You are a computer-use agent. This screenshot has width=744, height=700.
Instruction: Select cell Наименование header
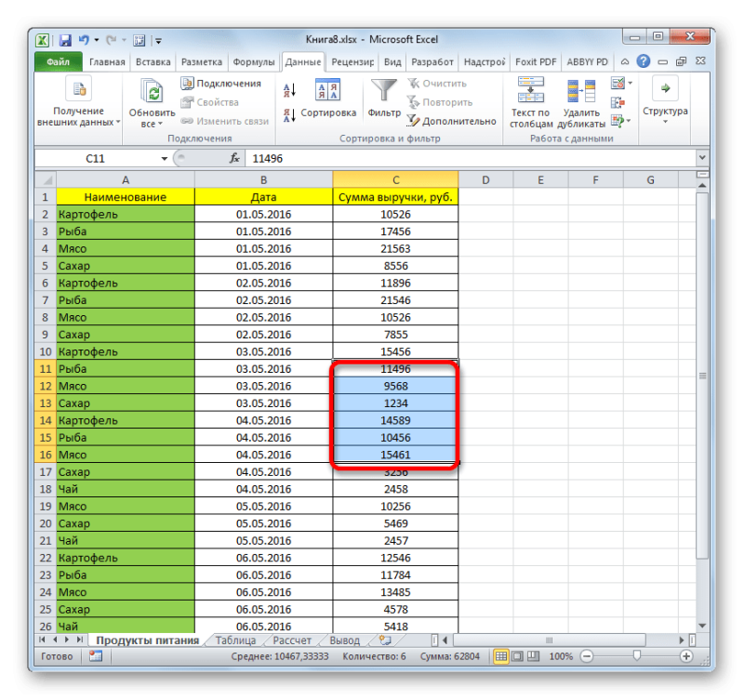126,197
